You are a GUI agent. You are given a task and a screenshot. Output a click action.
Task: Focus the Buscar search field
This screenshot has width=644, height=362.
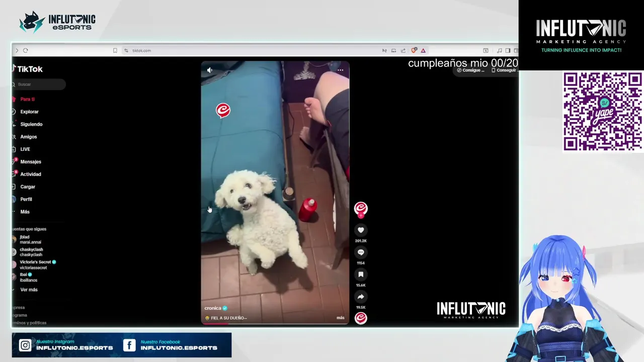tap(39, 84)
